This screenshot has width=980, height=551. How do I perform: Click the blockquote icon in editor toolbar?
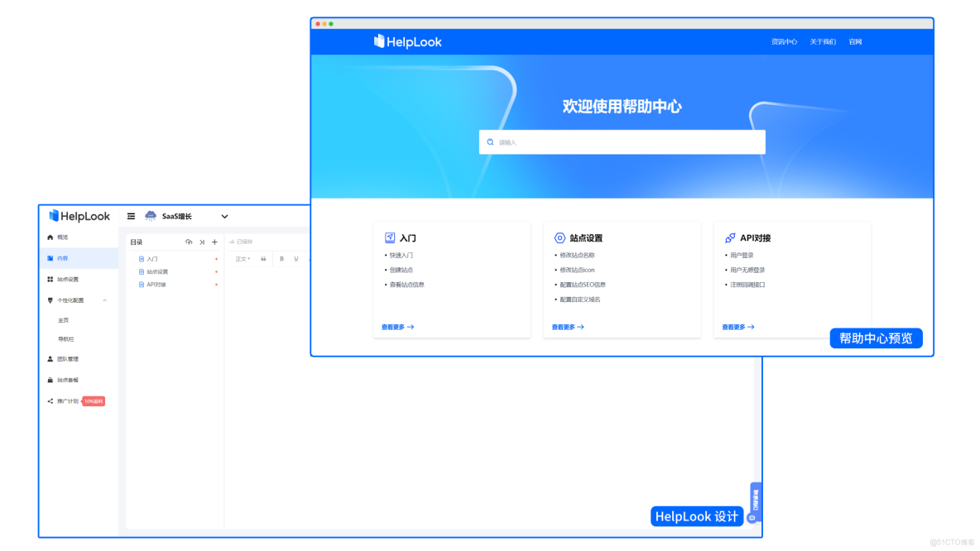coord(263,259)
